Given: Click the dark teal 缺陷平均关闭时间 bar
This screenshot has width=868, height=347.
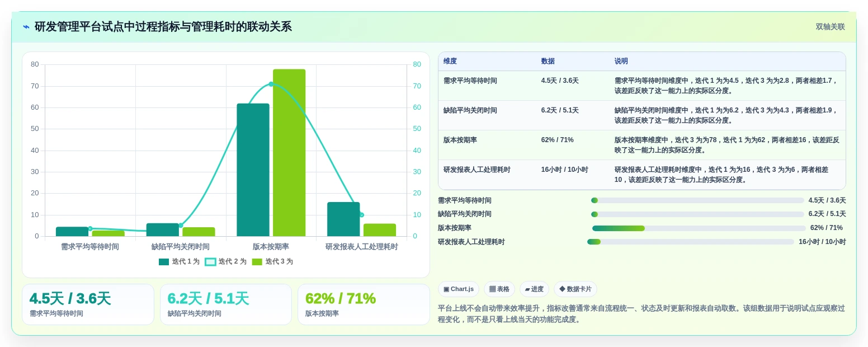Looking at the screenshot, I should 163,229.
